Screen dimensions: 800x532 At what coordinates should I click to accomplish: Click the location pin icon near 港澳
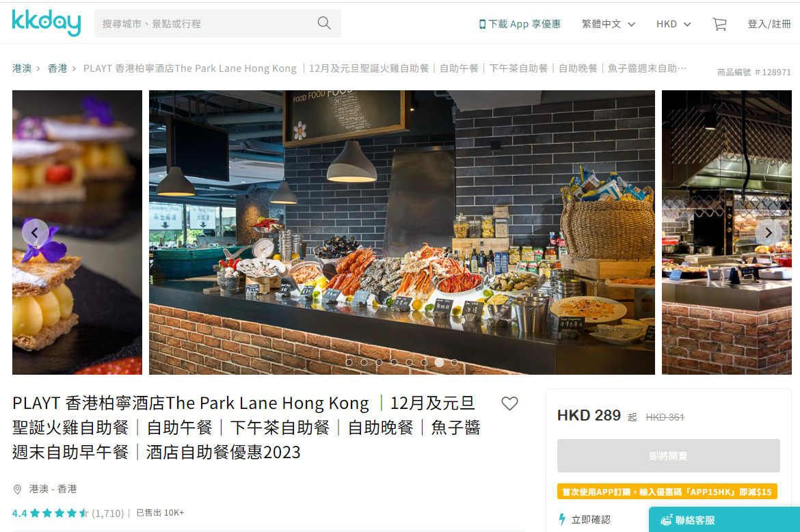[17, 490]
